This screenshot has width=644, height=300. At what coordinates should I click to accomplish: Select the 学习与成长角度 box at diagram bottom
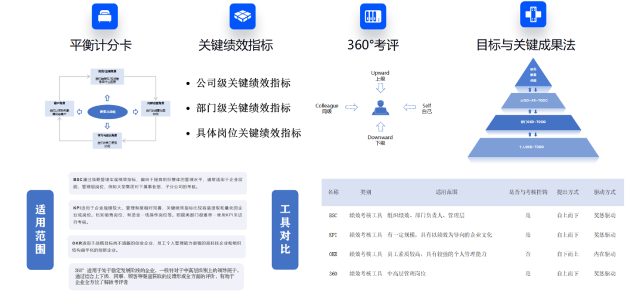point(107,140)
